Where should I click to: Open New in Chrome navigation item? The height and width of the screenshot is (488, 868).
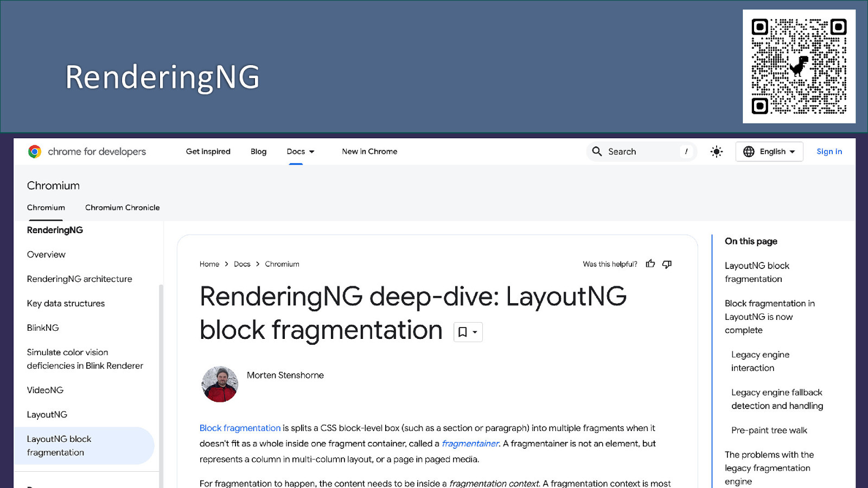[x=369, y=151]
